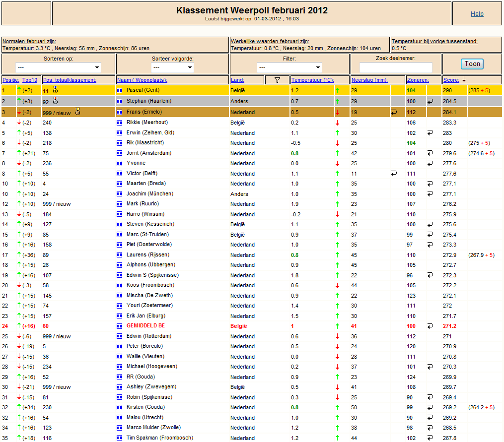Sort by the Zonuren column header

coord(418,80)
